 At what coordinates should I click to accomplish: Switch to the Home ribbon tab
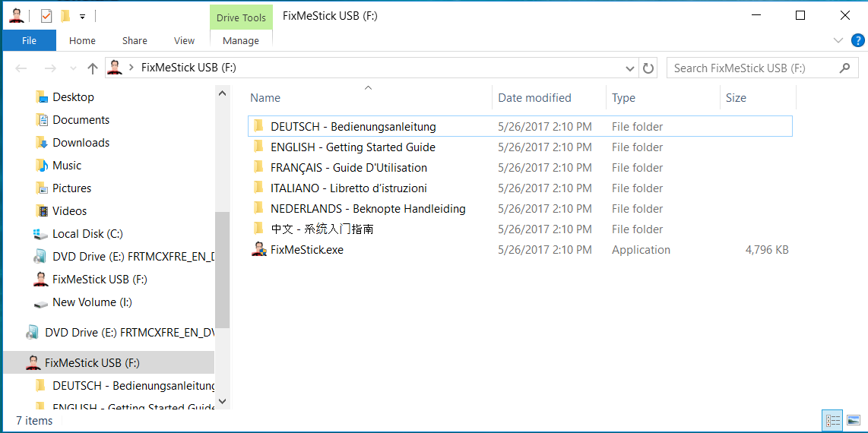point(82,40)
